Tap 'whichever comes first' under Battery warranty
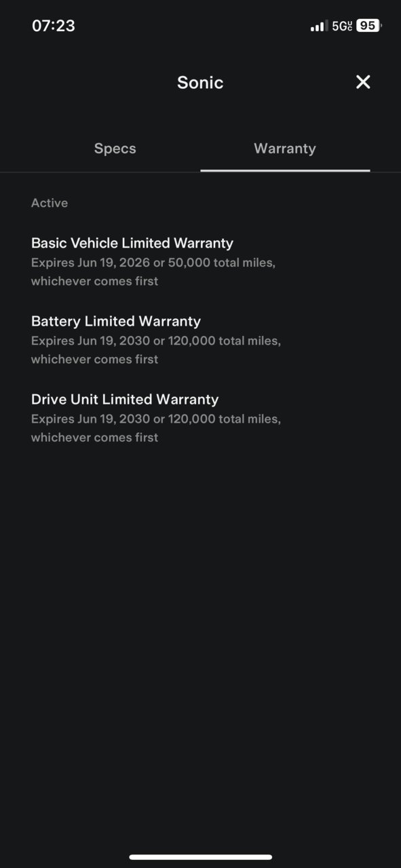Screen dimensions: 401x868 (x=94, y=359)
